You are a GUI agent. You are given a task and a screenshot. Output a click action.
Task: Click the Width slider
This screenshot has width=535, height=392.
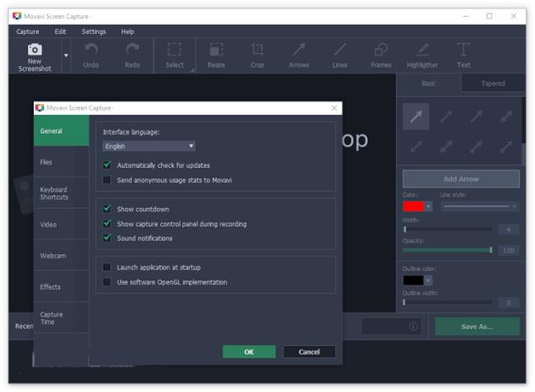pyautogui.click(x=447, y=229)
